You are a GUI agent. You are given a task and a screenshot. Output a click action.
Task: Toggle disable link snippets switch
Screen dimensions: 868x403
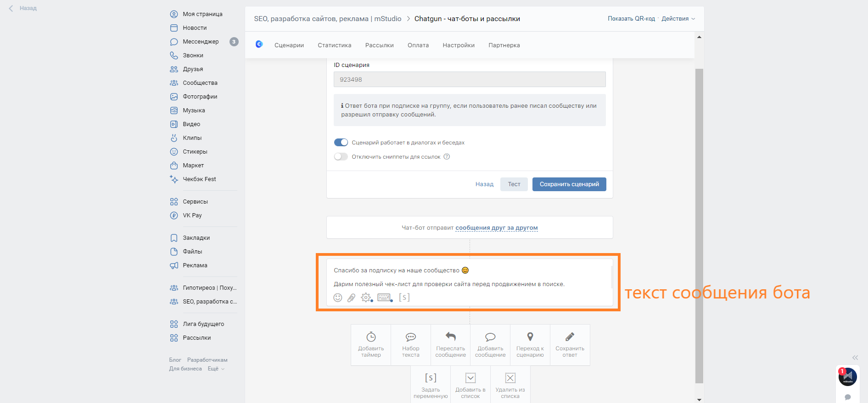pyautogui.click(x=341, y=157)
